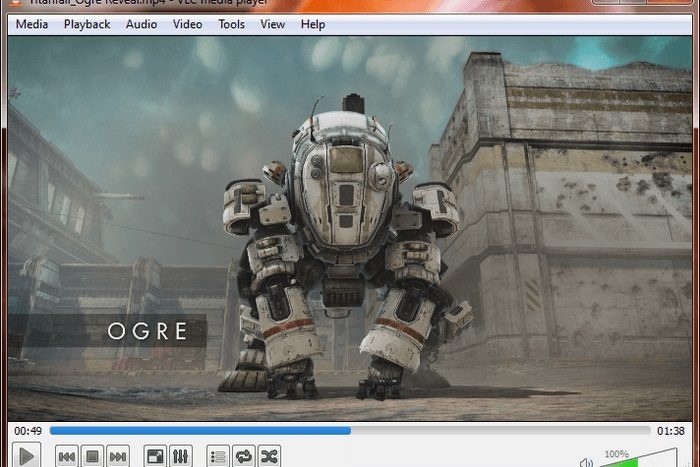Viewport: 700px width, 467px height.
Task: Click the Play button
Action: coord(26,455)
